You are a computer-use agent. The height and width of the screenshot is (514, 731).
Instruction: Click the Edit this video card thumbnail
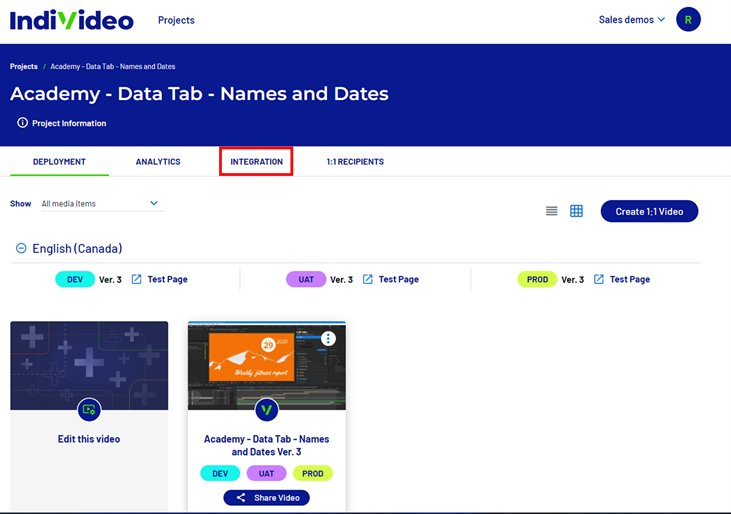(89, 365)
